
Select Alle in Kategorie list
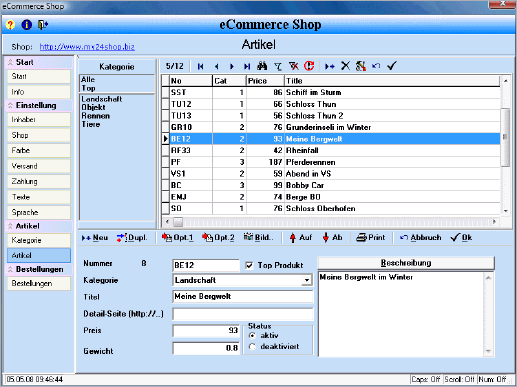(88, 79)
